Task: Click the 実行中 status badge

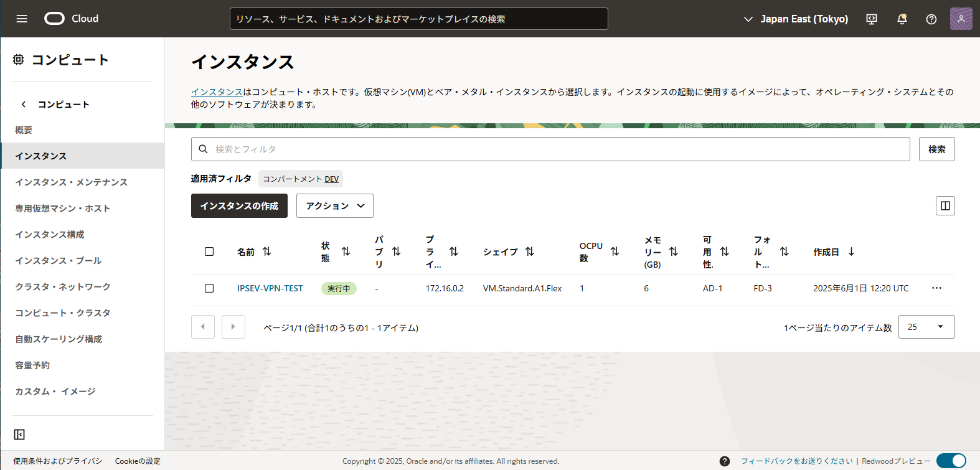Action: pyautogui.click(x=339, y=288)
